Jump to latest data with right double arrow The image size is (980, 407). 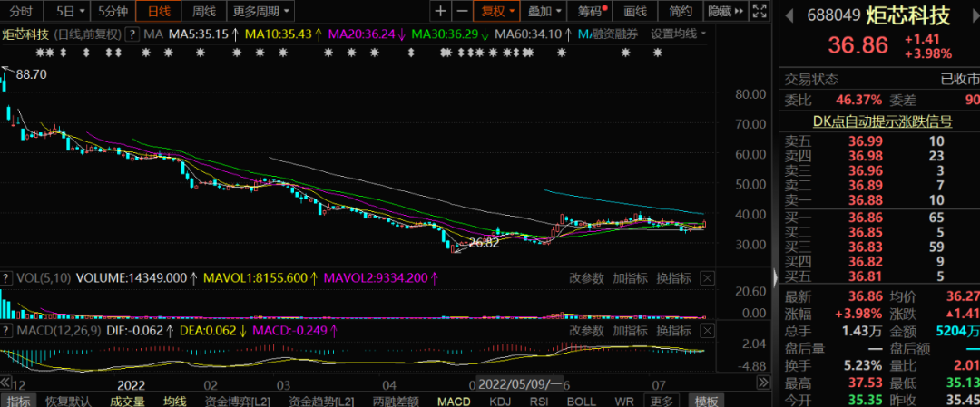pyautogui.click(x=763, y=382)
